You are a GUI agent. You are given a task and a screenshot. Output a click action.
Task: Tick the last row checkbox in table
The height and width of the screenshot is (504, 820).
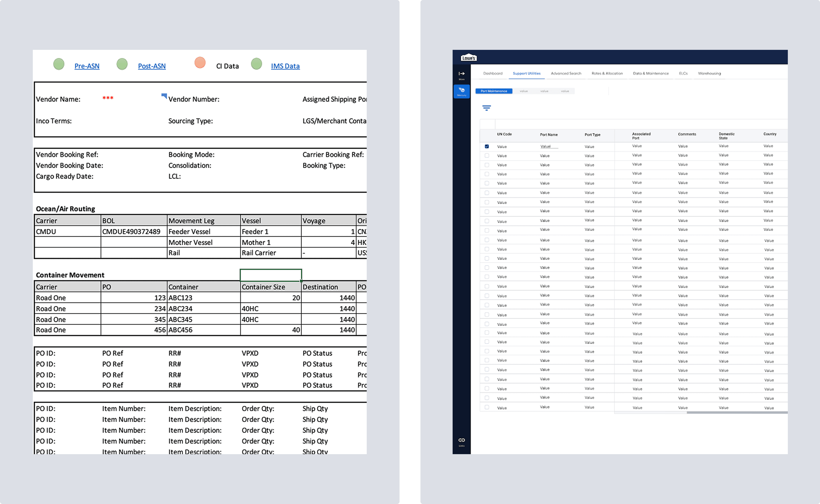tap(487, 407)
